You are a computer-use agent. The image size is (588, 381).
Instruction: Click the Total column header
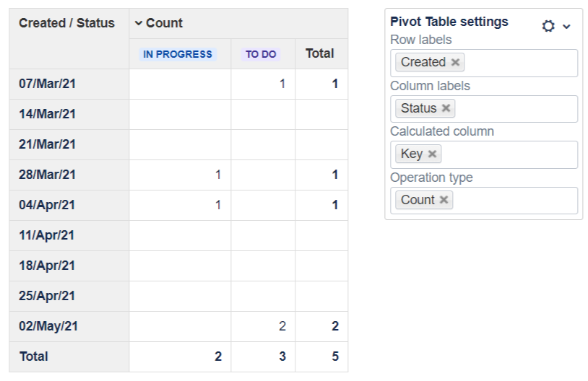[x=319, y=53]
